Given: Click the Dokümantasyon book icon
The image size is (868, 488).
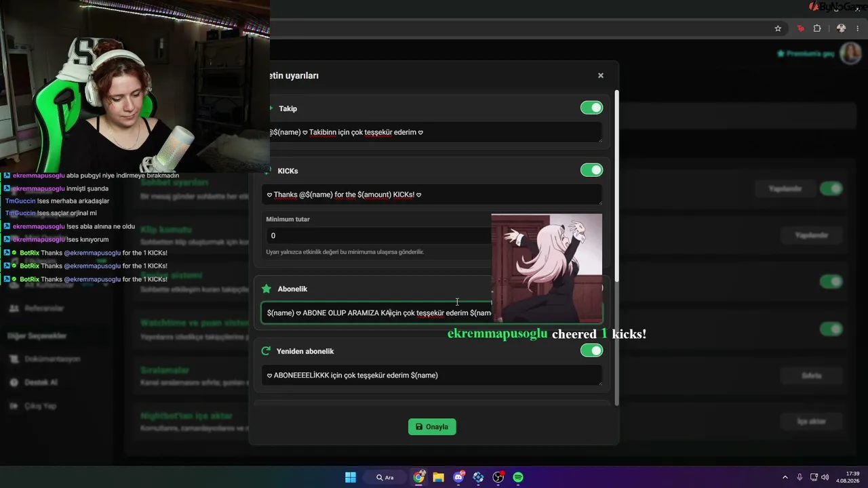Looking at the screenshot, I should point(14,359).
